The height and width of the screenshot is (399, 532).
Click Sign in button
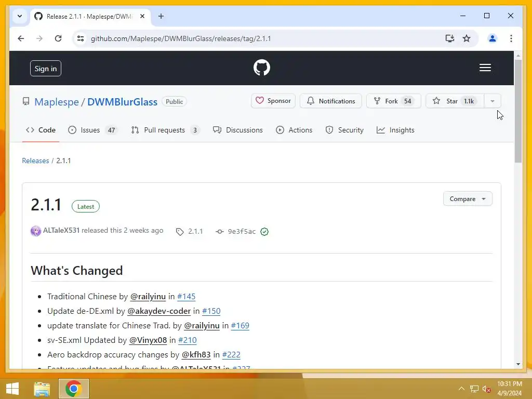pyautogui.click(x=46, y=69)
